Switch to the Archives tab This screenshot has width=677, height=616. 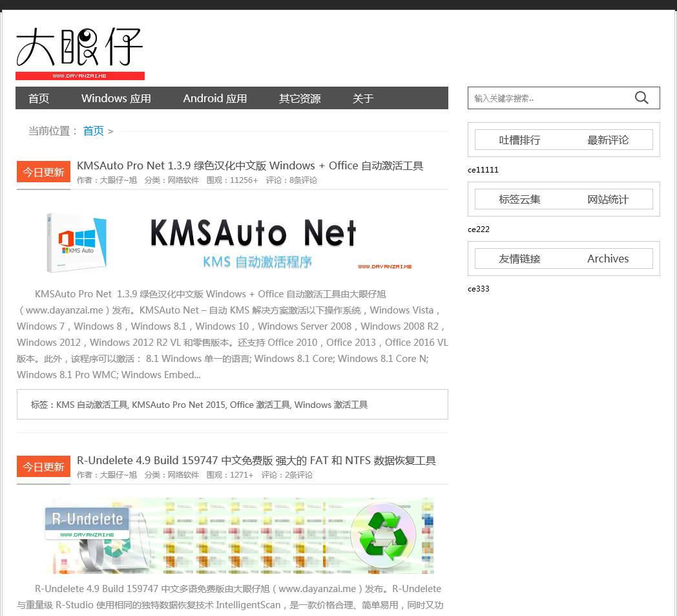608,259
